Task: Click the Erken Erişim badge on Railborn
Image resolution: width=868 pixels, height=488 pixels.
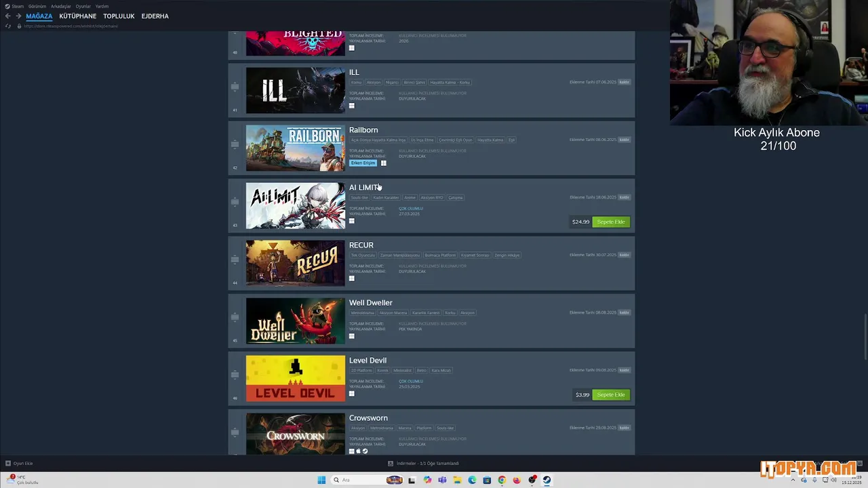Action: coord(363,163)
